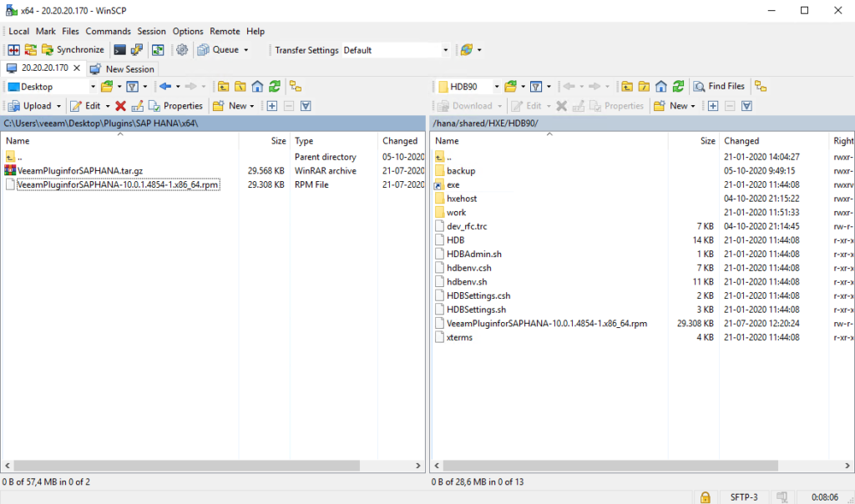Click the Upload button

30,106
